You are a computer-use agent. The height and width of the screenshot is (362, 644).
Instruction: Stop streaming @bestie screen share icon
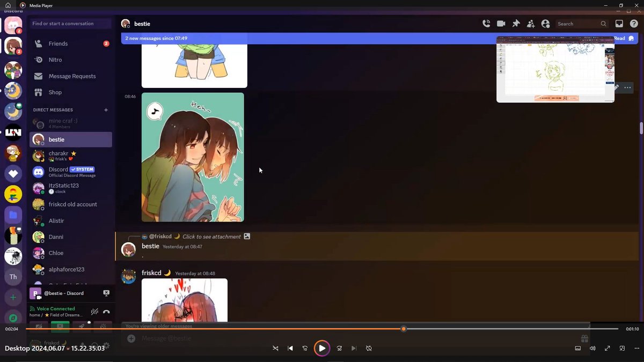pos(106,293)
